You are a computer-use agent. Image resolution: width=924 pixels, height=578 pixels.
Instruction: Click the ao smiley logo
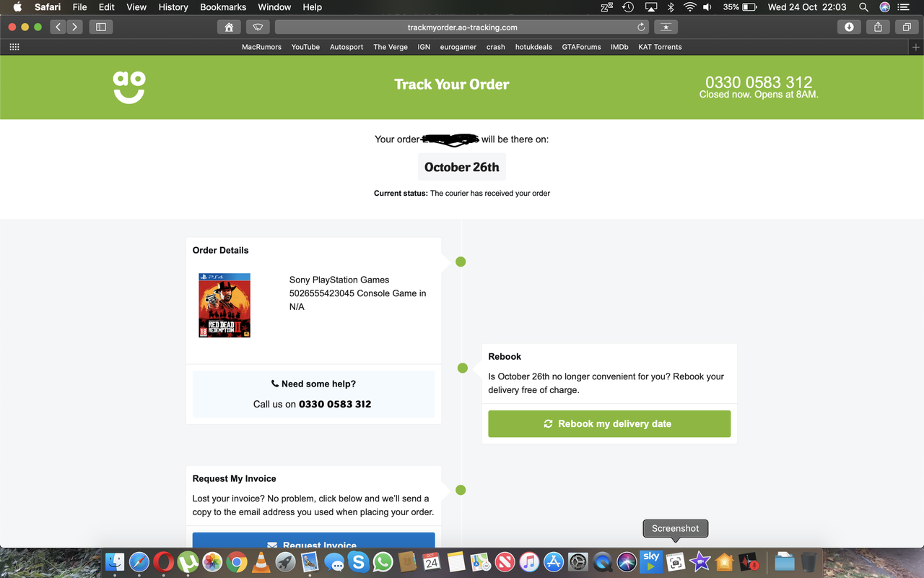[x=129, y=87]
